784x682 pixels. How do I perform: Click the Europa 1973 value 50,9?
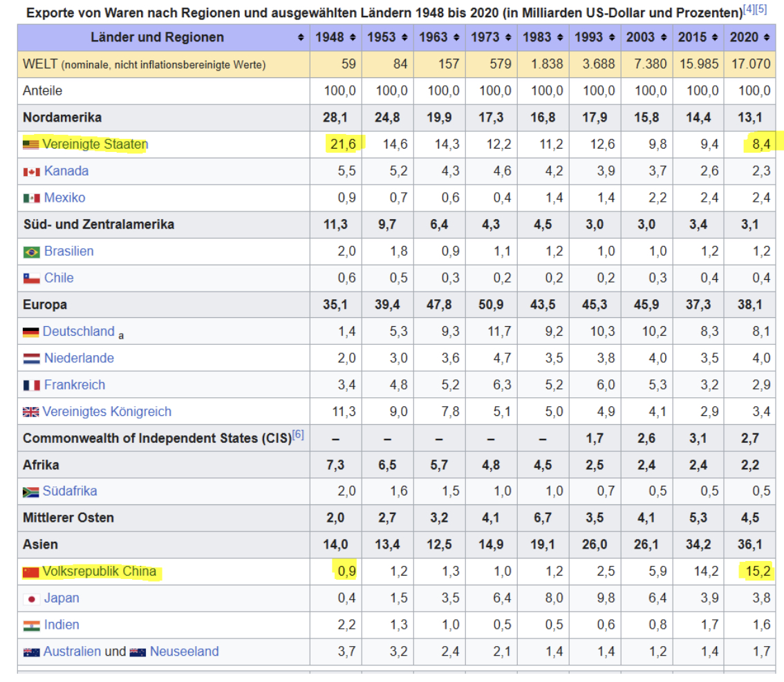pos(491,305)
